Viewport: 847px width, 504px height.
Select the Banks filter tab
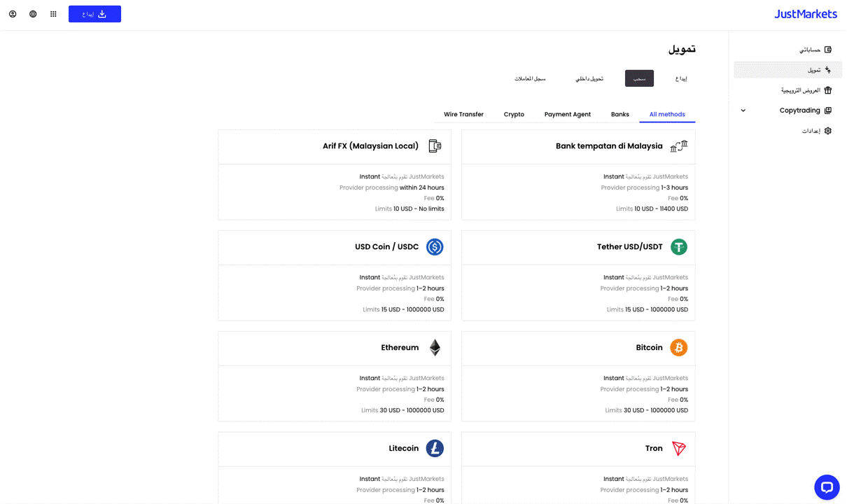click(620, 114)
